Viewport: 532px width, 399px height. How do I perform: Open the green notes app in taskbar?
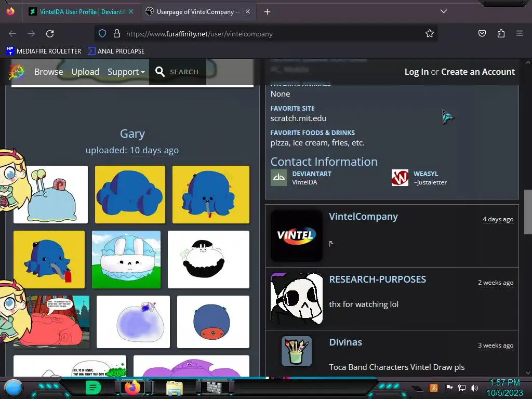click(x=94, y=388)
